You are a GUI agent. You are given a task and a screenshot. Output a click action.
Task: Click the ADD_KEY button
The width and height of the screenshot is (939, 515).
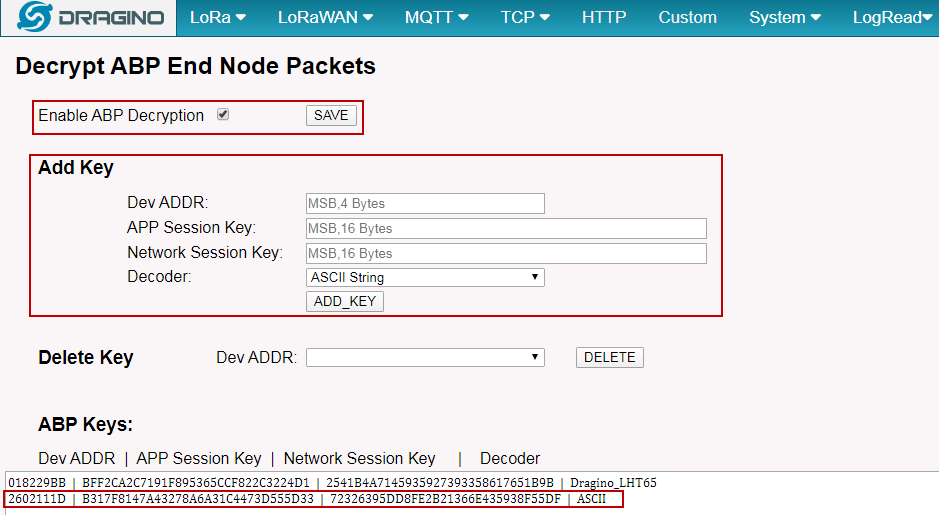345,301
